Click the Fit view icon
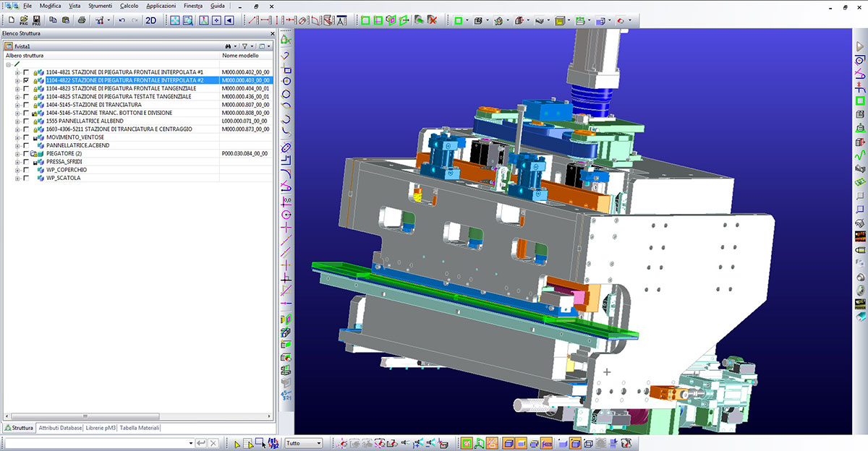Image resolution: width=868 pixels, height=451 pixels. [x=174, y=20]
